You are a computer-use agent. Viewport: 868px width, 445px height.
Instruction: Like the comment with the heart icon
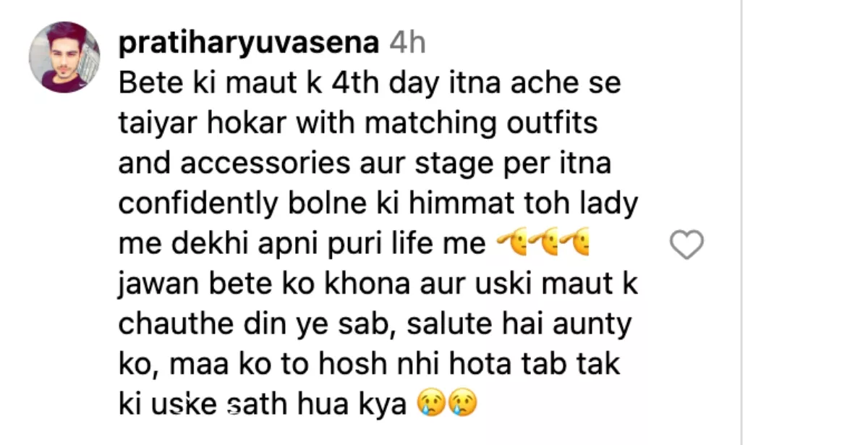click(x=686, y=245)
